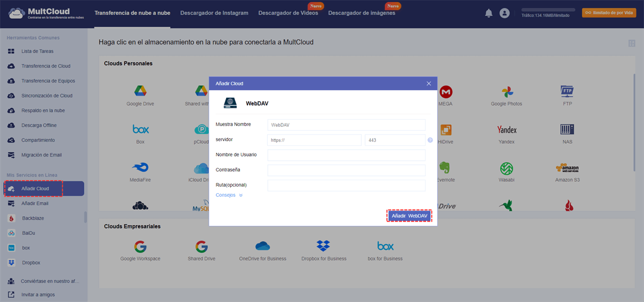
Task: Open the user account avatar icon
Action: 504,13
